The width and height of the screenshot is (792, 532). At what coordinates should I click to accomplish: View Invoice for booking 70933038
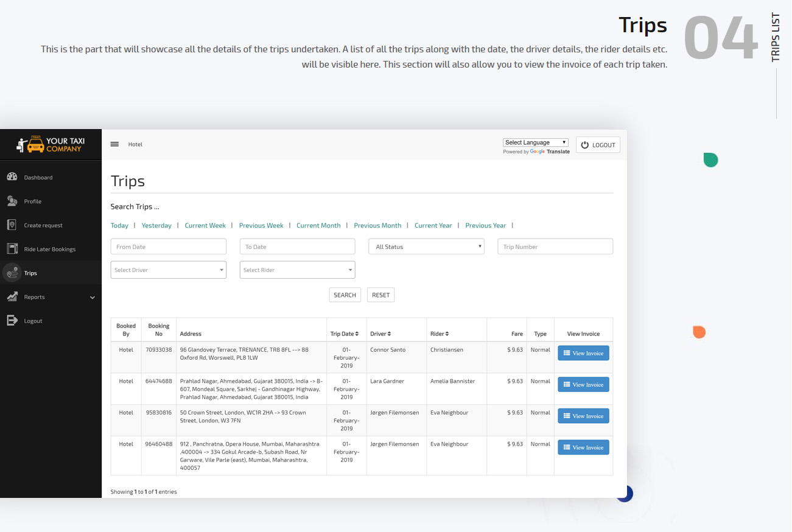584,353
